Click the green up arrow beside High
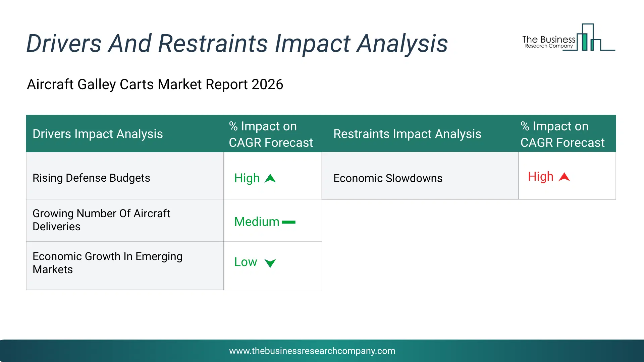Image resolution: width=644 pixels, height=362 pixels. click(x=270, y=178)
